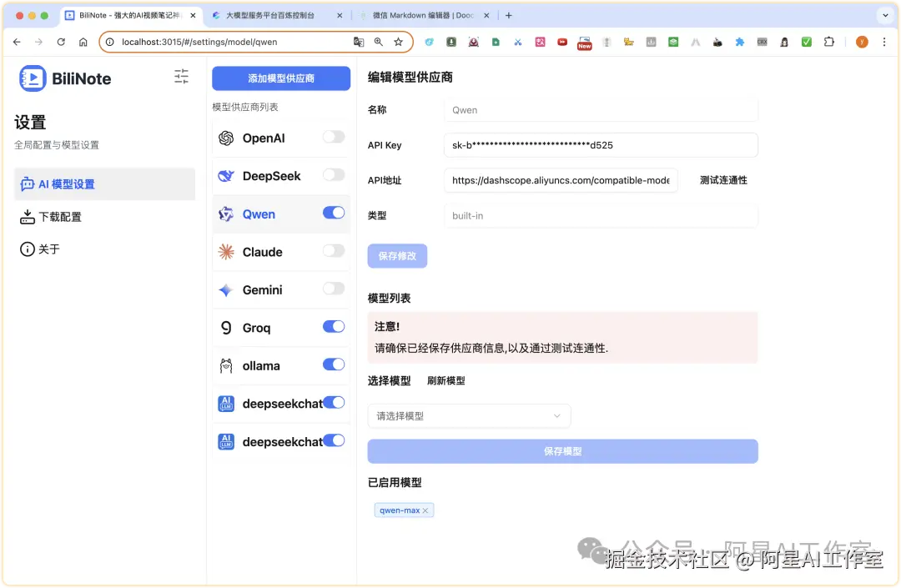Select the Gemini provider name

click(262, 290)
